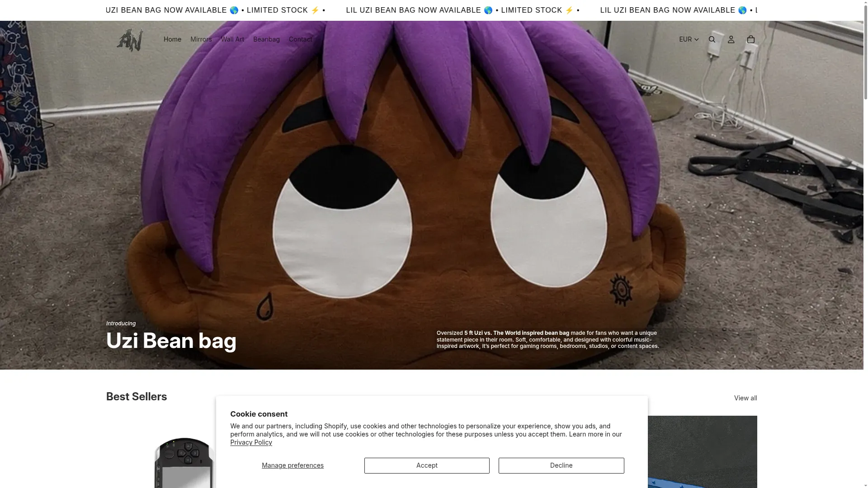The image size is (868, 488).
Task: Click the dark product image at right
Action: [x=702, y=452]
